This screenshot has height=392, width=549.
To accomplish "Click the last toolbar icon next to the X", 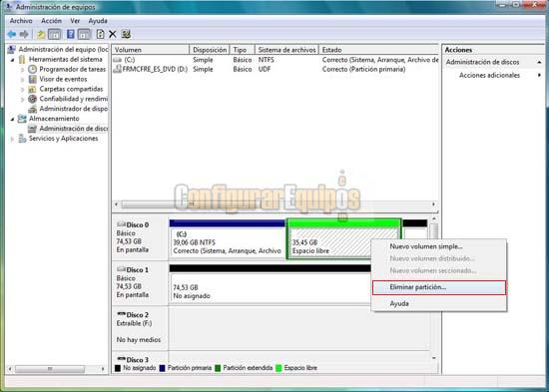I will tap(126, 34).
